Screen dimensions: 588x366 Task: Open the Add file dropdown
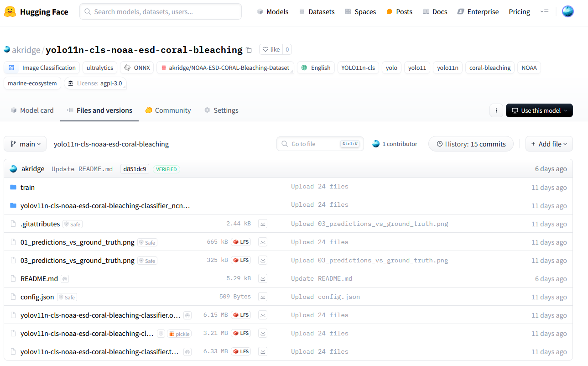pyautogui.click(x=549, y=144)
